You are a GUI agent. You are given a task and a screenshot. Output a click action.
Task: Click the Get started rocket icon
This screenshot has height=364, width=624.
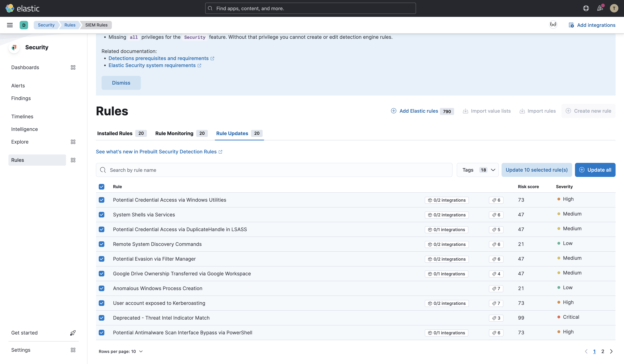73,333
